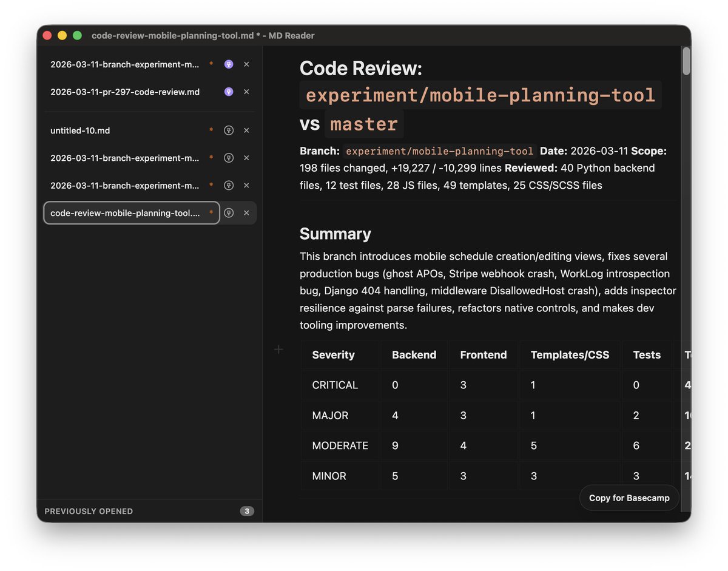Click the "Code Review:" title text
This screenshot has height=571, width=728.
pos(361,69)
